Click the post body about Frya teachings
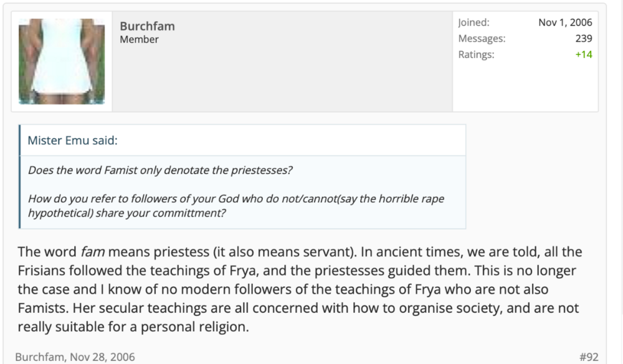This screenshot has height=364, width=623. [300, 289]
